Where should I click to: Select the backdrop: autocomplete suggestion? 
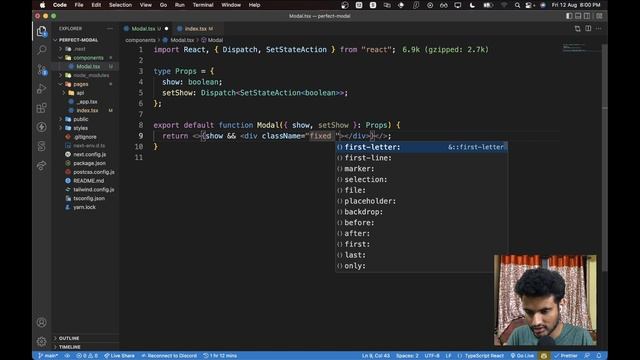422,212
